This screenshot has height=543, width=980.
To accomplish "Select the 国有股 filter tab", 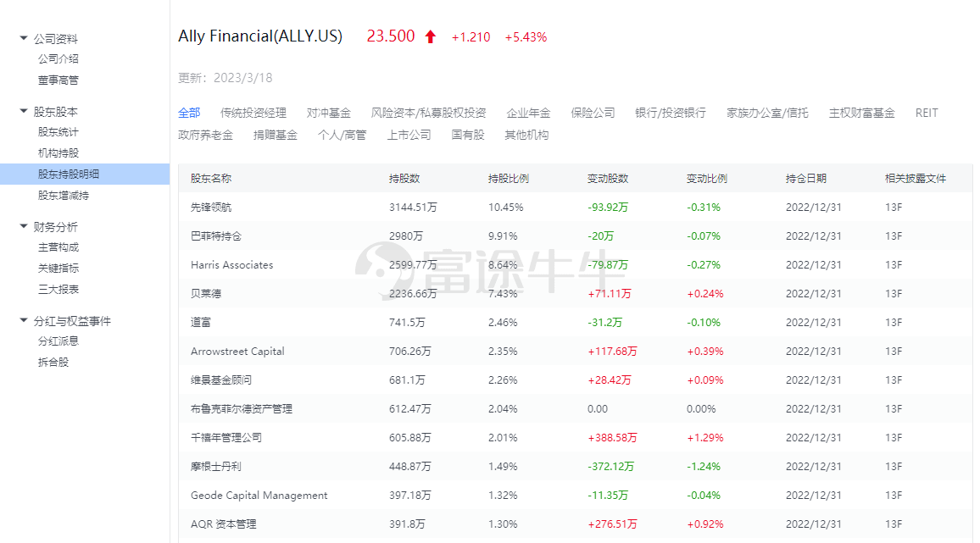I will [467, 135].
